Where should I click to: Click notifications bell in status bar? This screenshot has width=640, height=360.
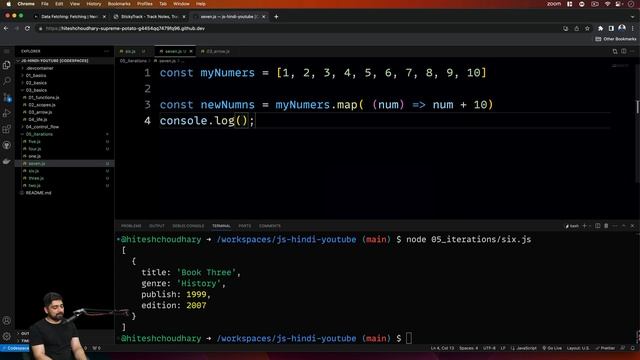click(633, 348)
